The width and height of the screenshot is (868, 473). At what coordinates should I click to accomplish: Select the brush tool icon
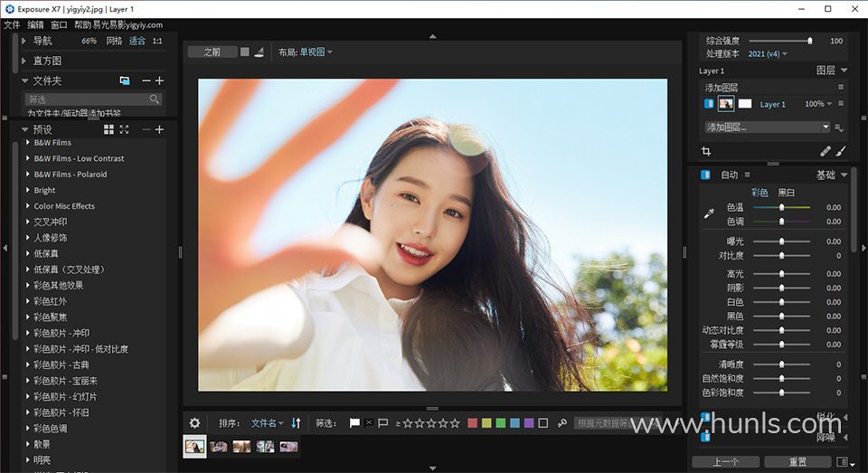click(x=841, y=151)
